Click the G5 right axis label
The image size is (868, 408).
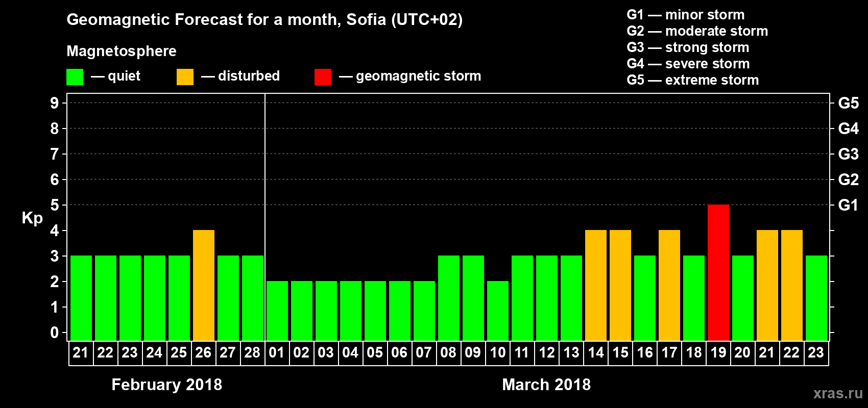[848, 103]
